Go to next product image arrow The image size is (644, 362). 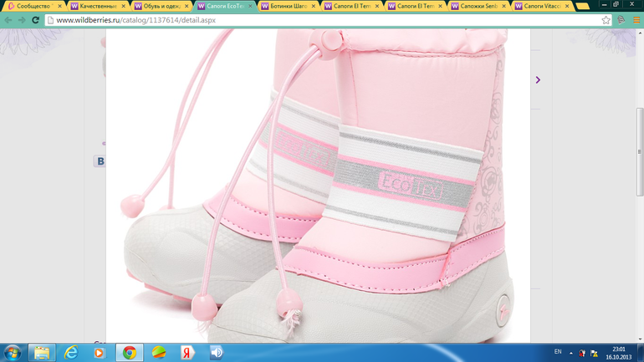coord(538,80)
